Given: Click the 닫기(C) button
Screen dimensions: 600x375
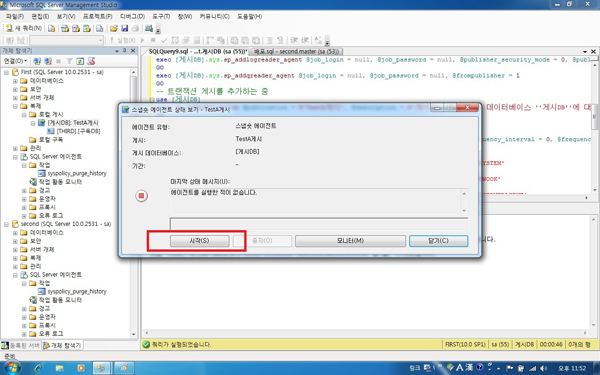Looking at the screenshot, I should 439,241.
